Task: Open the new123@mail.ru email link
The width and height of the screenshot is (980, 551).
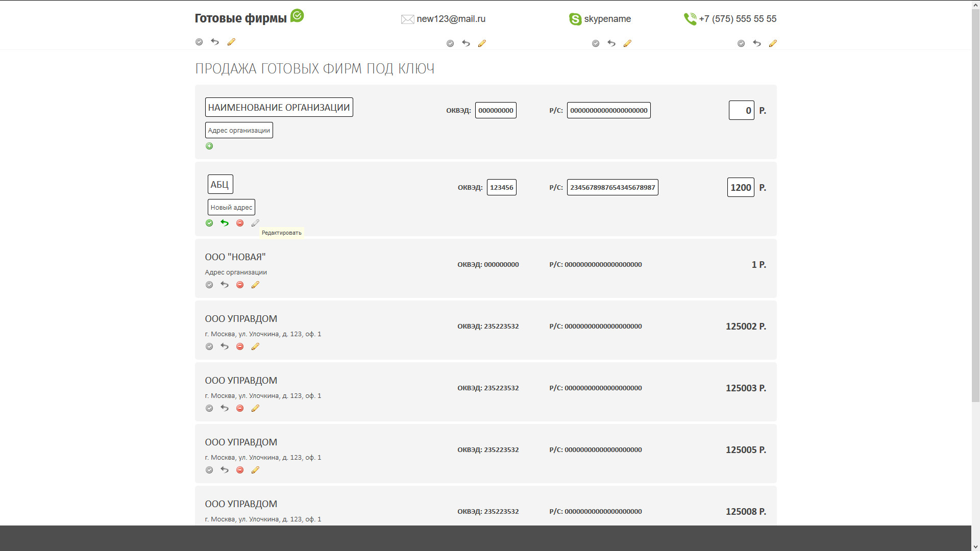Action: (451, 19)
